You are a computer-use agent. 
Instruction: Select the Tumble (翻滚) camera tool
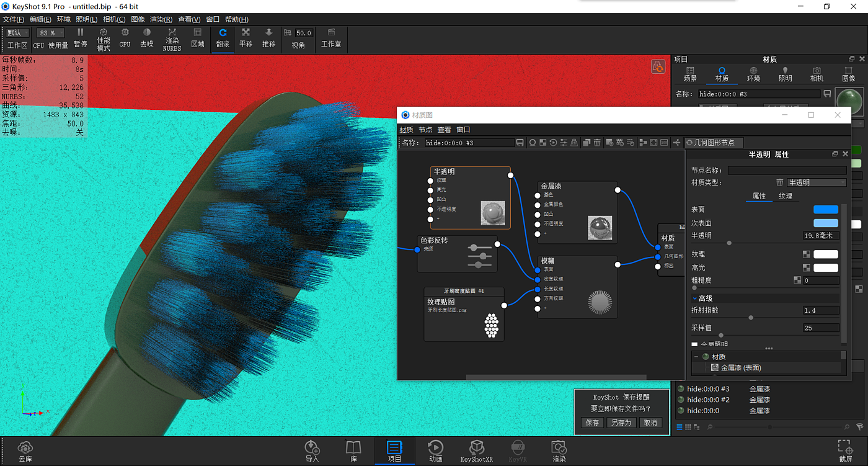pyautogui.click(x=223, y=38)
